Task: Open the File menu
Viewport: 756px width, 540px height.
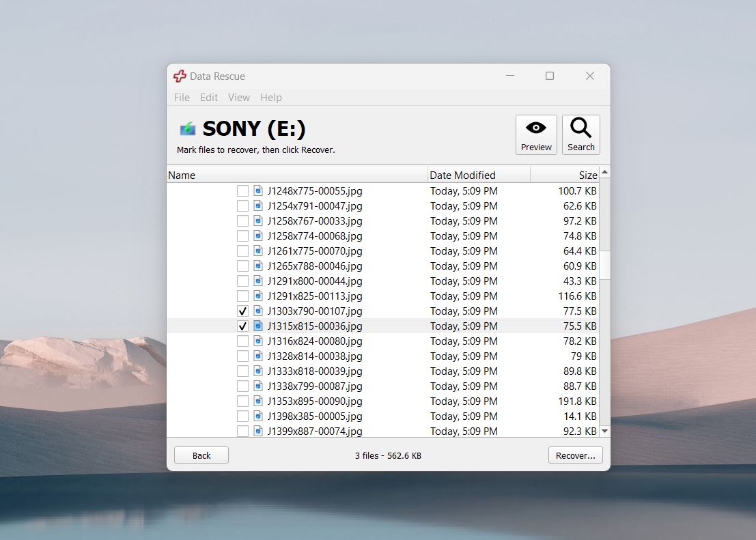Action: [182, 98]
